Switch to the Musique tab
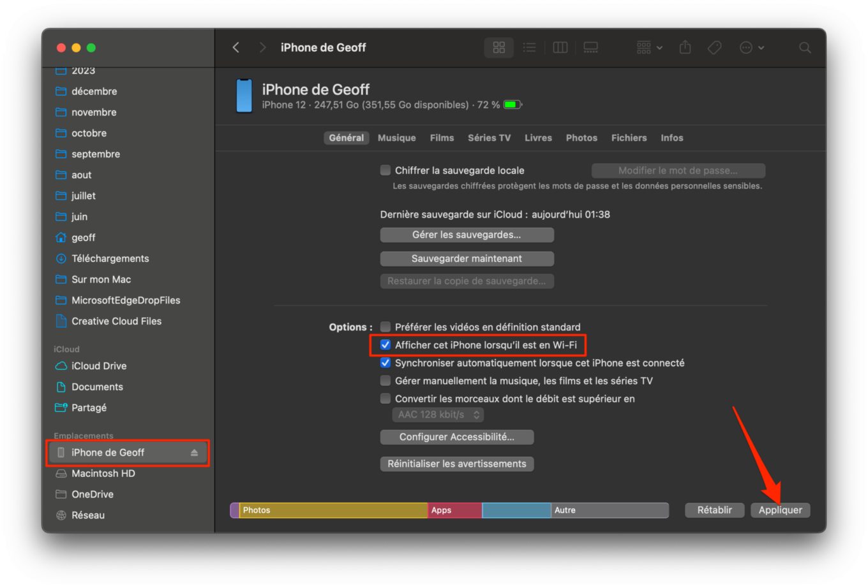Image resolution: width=868 pixels, height=588 pixels. pyautogui.click(x=396, y=138)
